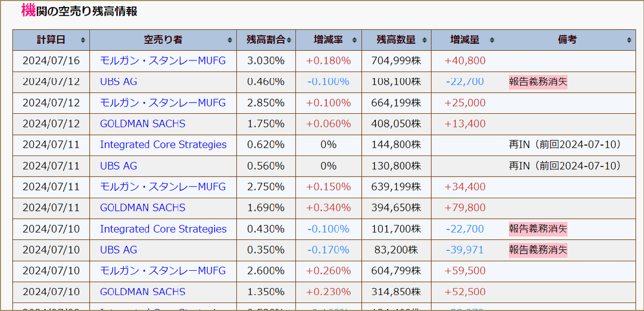Click the sort arrows on 残高割合 column
Screen dimensions: 644x311
(x=288, y=40)
